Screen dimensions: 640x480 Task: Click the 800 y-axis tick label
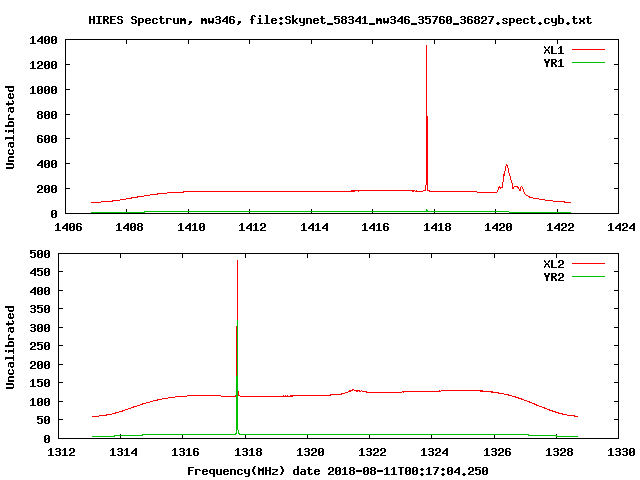pos(47,115)
